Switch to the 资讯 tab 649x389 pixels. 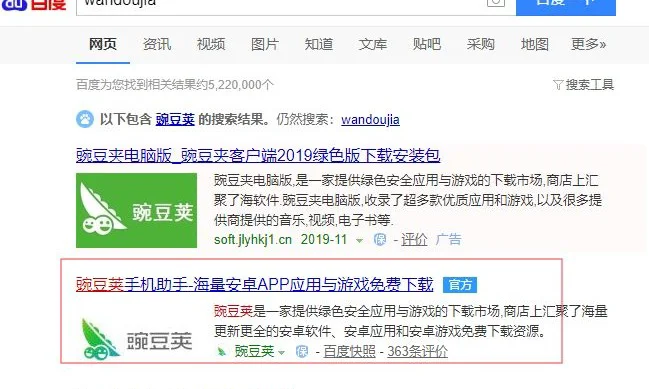(x=157, y=44)
